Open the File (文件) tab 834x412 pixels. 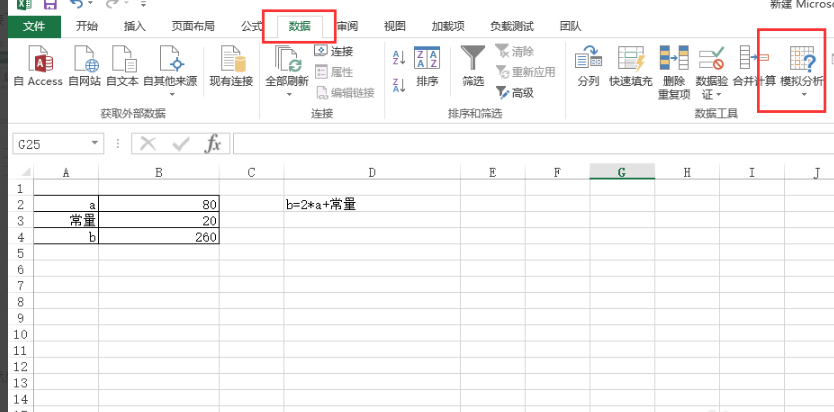tap(34, 27)
